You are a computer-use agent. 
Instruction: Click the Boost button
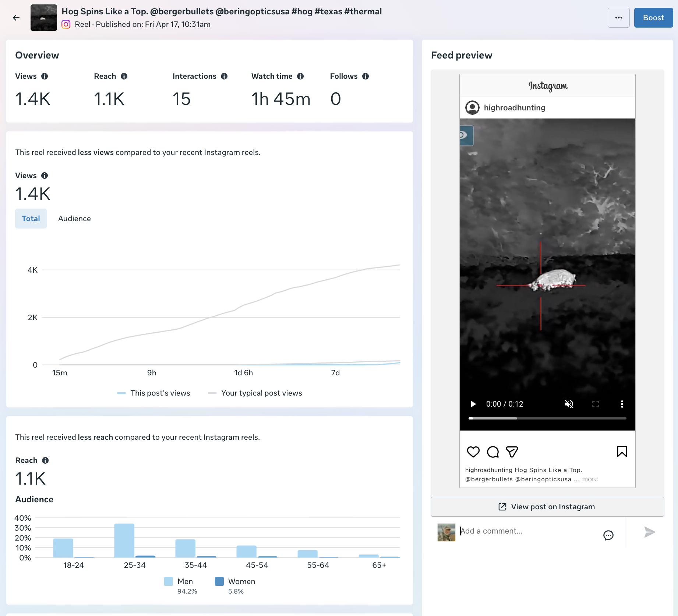pos(653,18)
